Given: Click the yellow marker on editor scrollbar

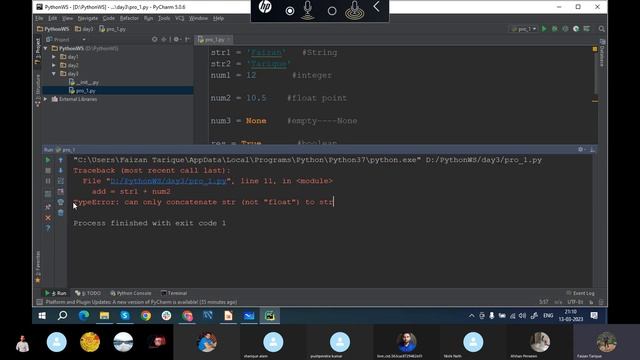Looking at the screenshot, I should click(x=595, y=100).
